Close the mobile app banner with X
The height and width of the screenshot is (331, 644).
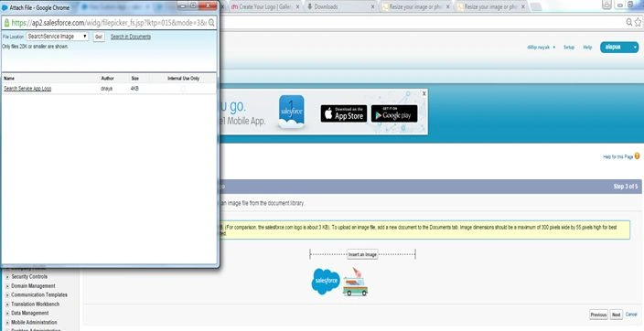click(x=424, y=93)
